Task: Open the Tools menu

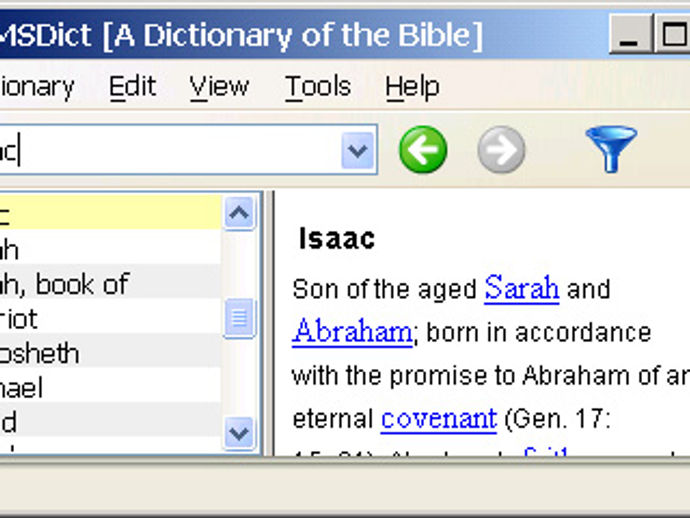Action: (318, 86)
